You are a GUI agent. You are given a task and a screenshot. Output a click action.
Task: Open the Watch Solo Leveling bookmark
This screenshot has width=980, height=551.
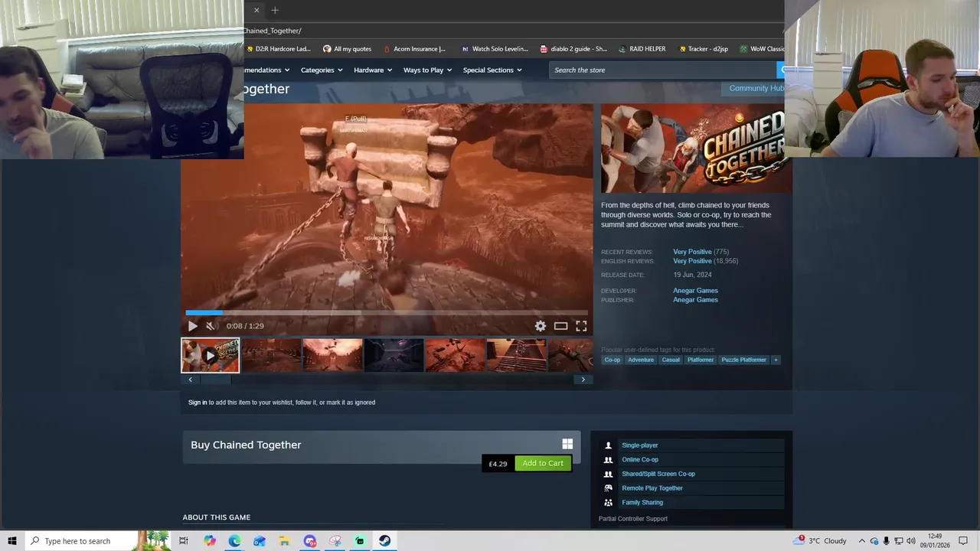(495, 49)
